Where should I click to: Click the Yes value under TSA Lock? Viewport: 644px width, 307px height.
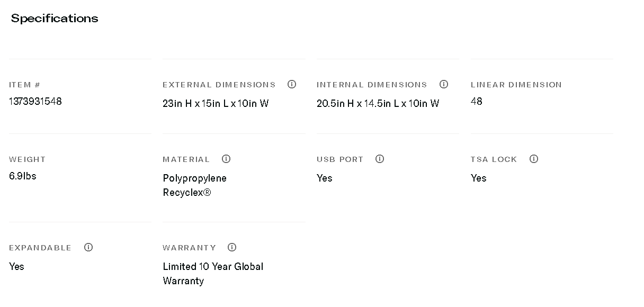[x=479, y=178]
